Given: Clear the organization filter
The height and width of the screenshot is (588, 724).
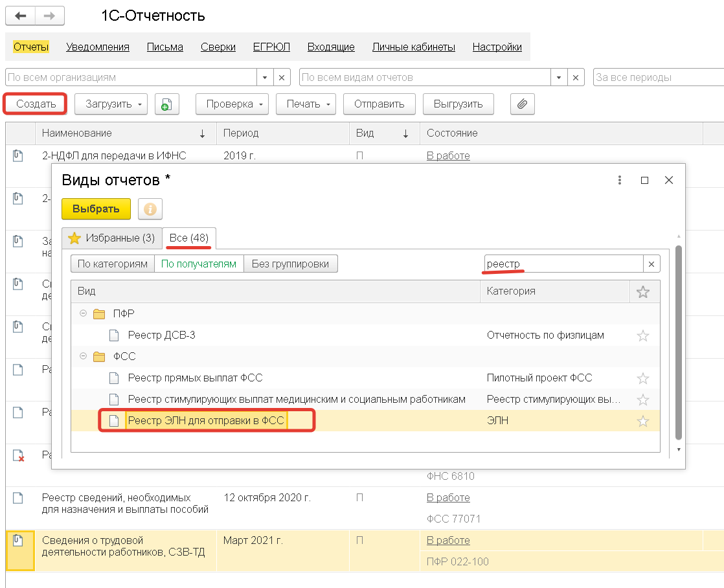Looking at the screenshot, I should point(282,78).
